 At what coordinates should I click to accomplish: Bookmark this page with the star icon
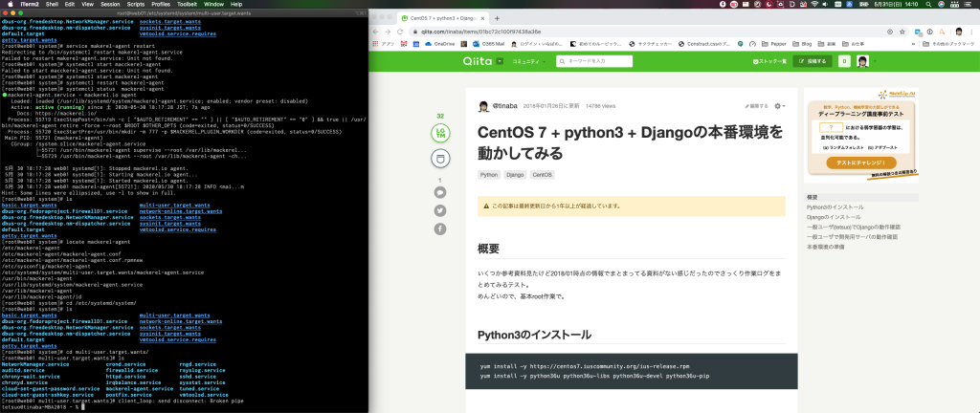[902, 32]
